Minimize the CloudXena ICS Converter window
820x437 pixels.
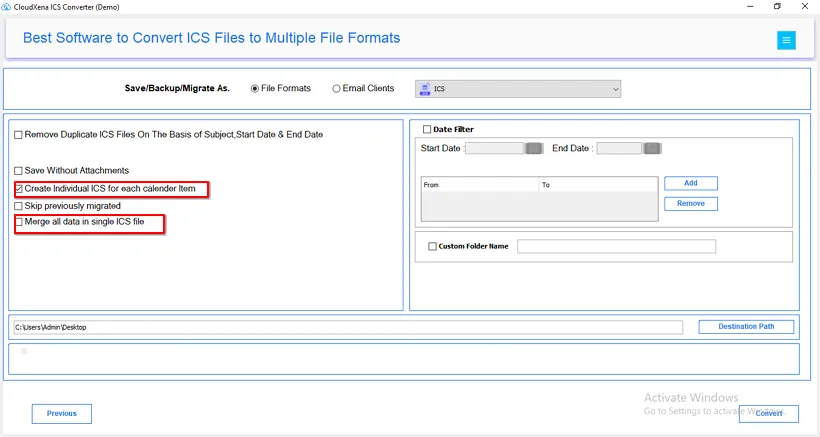pyautogui.click(x=750, y=6)
